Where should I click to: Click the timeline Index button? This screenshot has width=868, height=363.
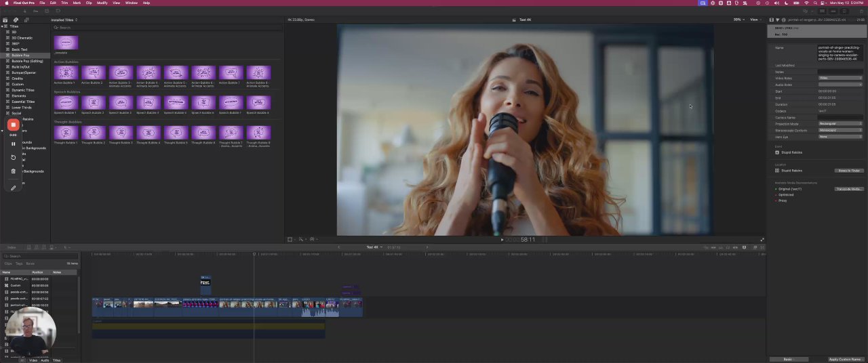pos(12,247)
